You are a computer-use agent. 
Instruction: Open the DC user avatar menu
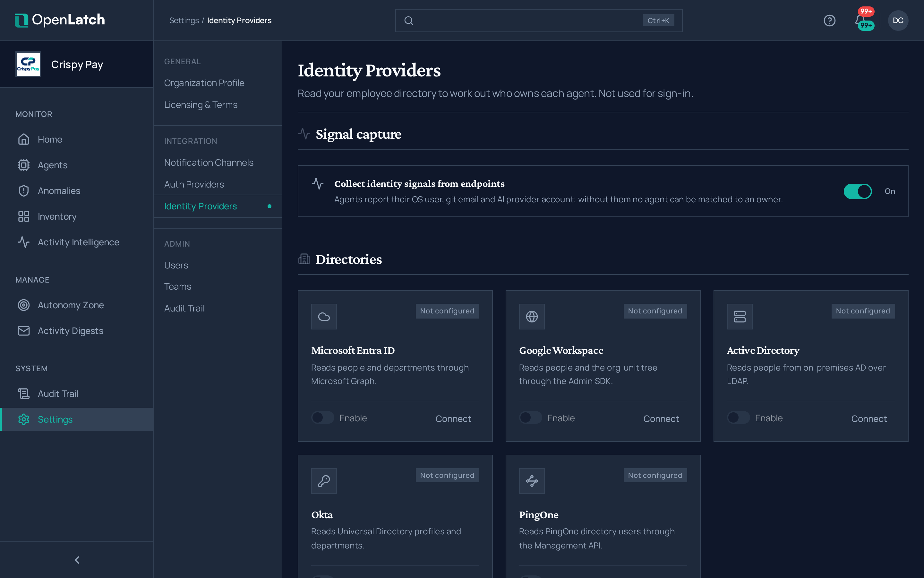(x=898, y=20)
